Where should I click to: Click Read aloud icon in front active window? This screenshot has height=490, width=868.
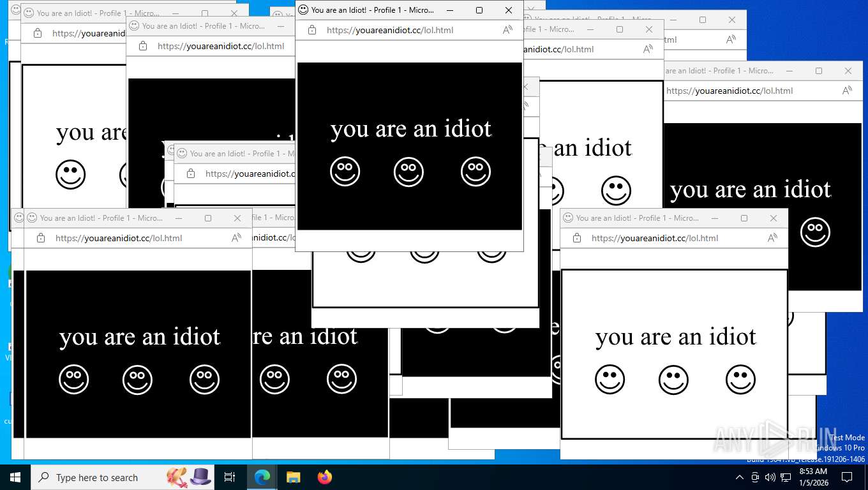coord(507,30)
